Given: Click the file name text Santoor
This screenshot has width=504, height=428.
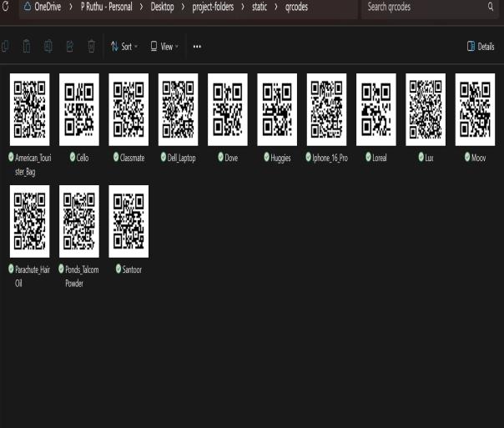Looking at the screenshot, I should 132,269.
